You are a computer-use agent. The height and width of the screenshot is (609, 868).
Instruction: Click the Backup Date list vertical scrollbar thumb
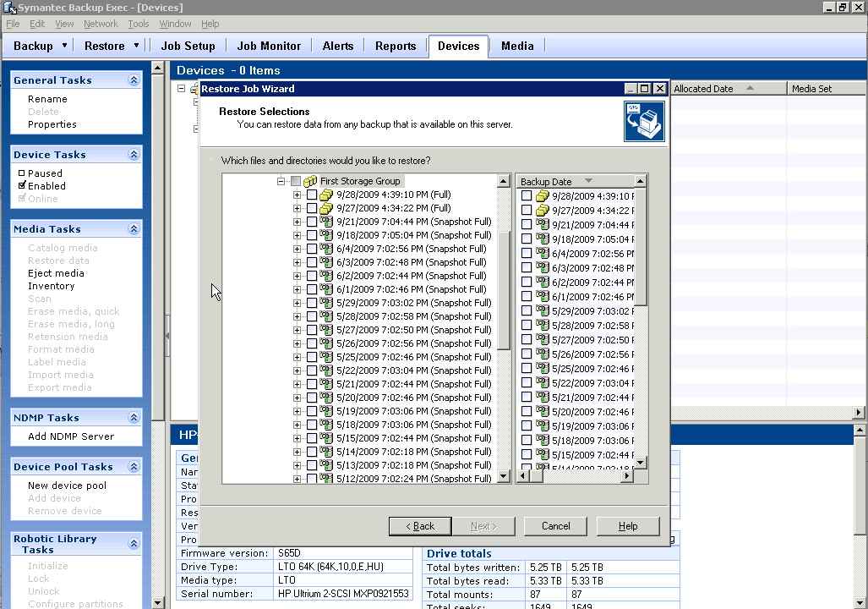[x=640, y=247]
